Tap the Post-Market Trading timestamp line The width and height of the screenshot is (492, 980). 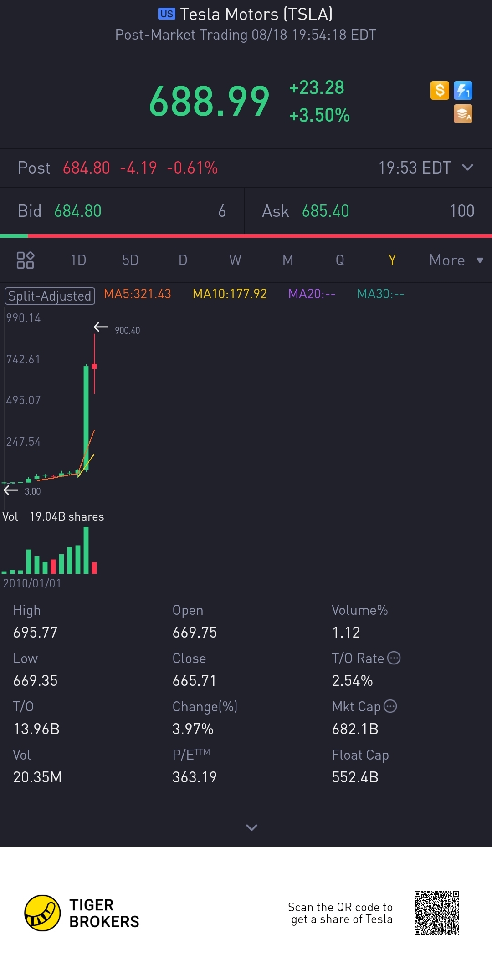(x=246, y=35)
